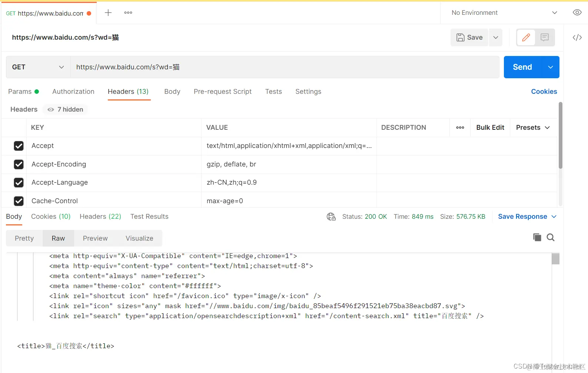Uncheck the Accept-Encoding header checkbox
This screenshot has height=373, width=588.
click(19, 164)
